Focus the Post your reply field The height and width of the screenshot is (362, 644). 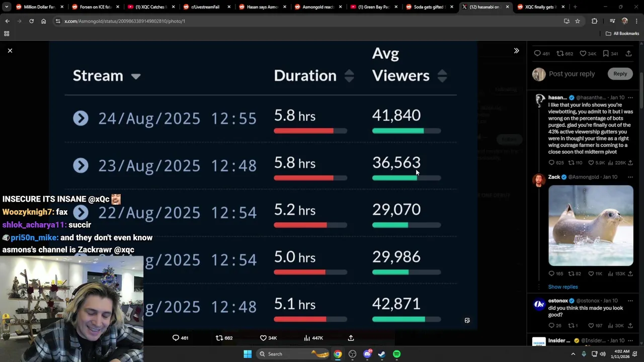coord(572,74)
